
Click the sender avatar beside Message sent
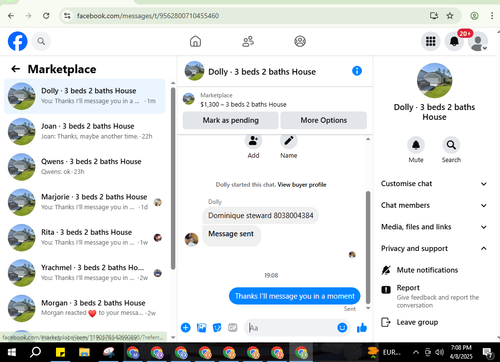[192, 240]
